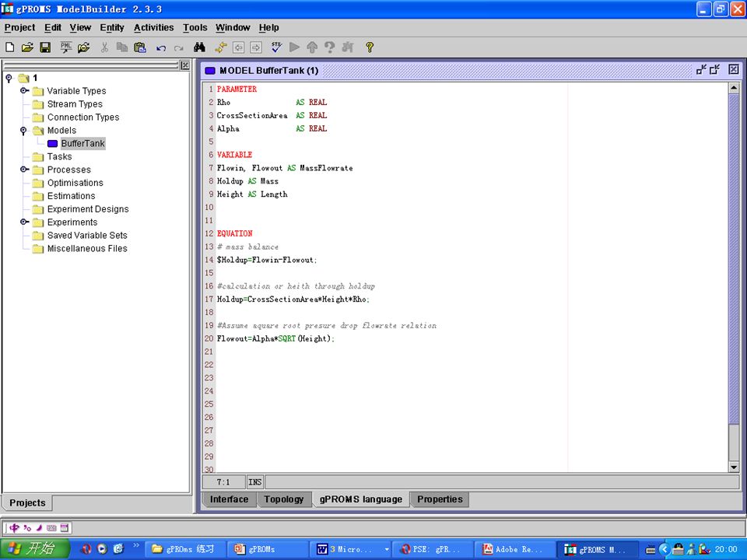
Task: Select the Stream Types folder
Action: coord(75,103)
